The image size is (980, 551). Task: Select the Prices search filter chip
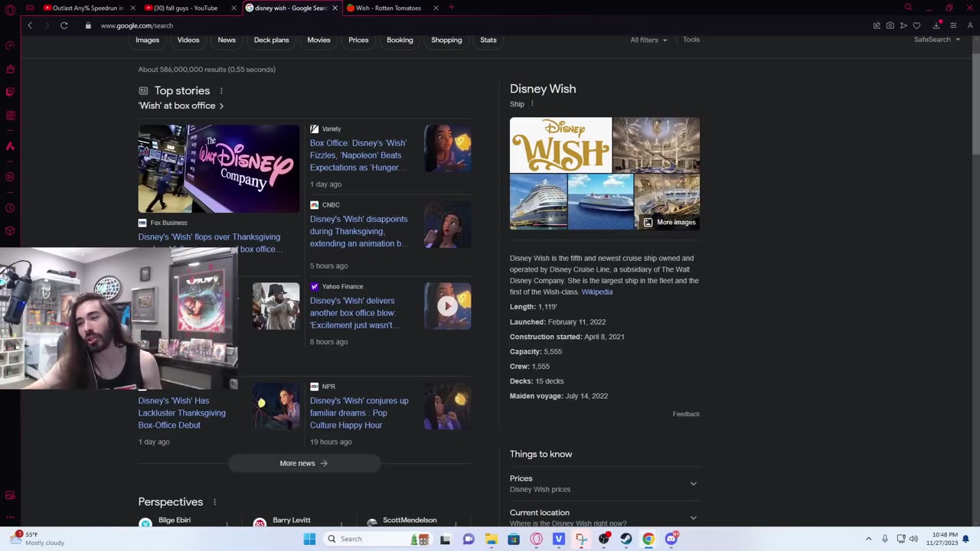[358, 40]
